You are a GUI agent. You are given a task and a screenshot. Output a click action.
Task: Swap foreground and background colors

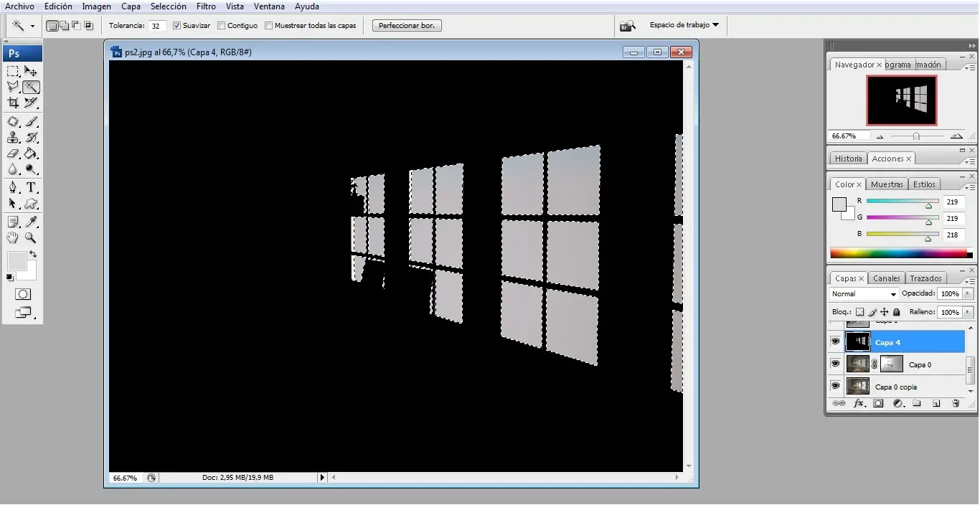(x=32, y=255)
